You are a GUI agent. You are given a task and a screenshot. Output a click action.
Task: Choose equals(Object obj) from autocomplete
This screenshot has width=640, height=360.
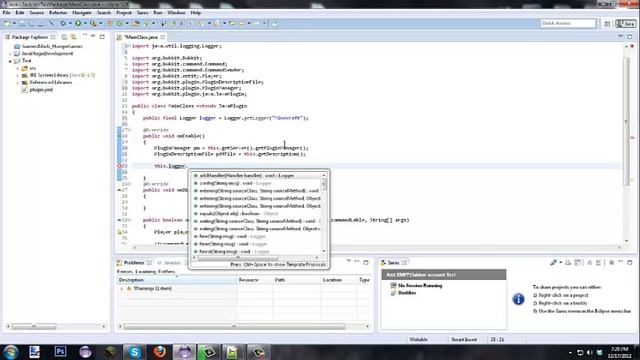[x=256, y=213]
